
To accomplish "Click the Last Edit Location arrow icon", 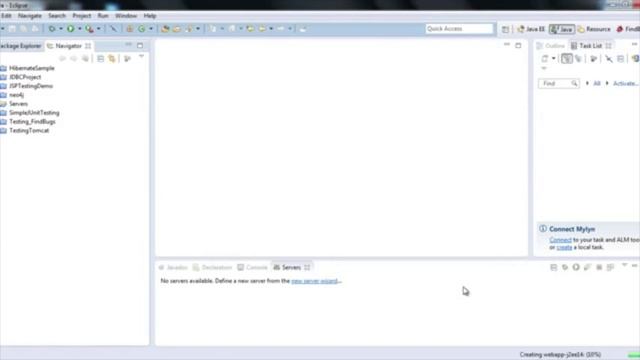I will [x=250, y=29].
